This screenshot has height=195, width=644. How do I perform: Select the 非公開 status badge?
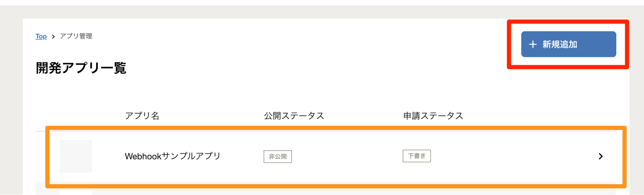(277, 156)
